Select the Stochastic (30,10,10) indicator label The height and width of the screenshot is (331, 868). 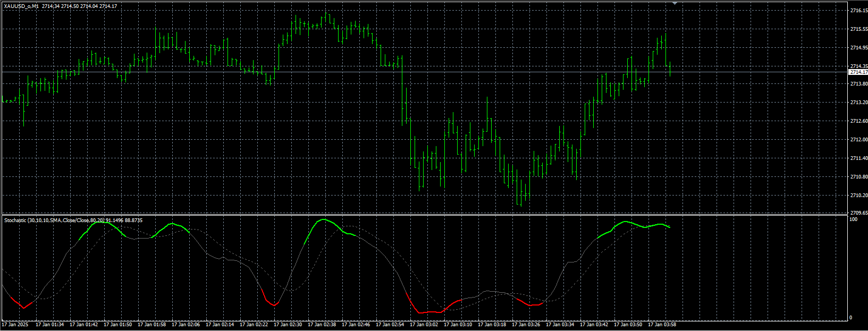point(73,220)
